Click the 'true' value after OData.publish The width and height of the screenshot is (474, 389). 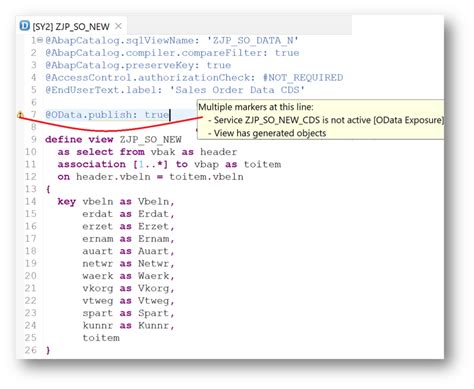tap(157, 115)
